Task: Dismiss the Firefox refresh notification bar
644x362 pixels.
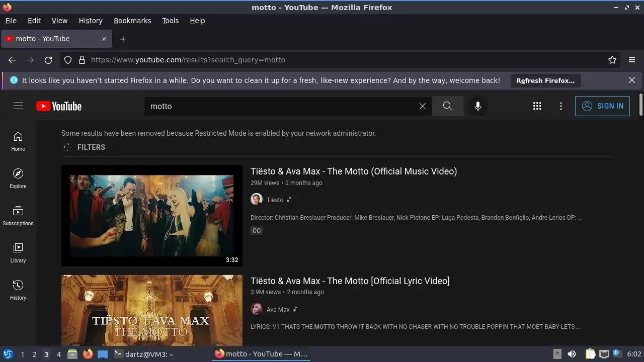Action: [x=632, y=80]
